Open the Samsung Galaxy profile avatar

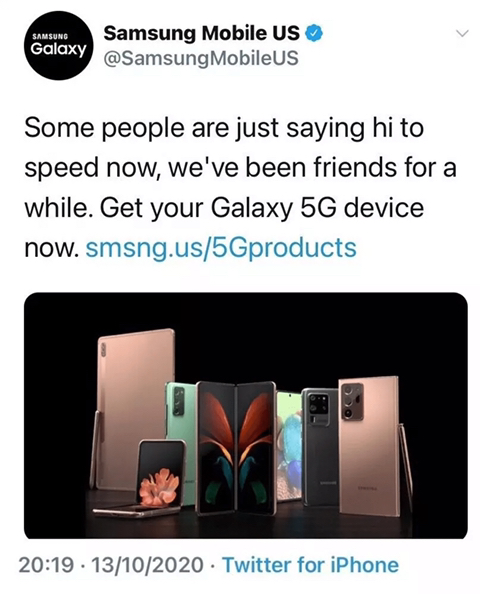click(58, 45)
